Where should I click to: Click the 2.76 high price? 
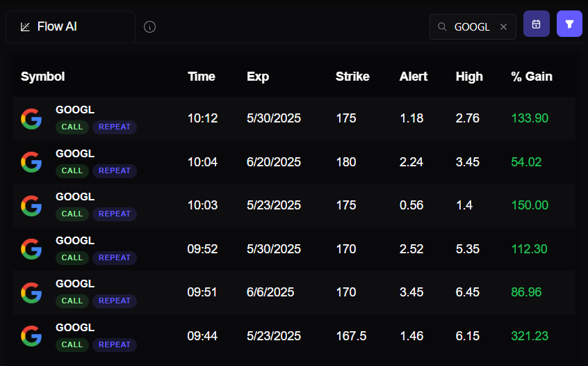point(468,118)
